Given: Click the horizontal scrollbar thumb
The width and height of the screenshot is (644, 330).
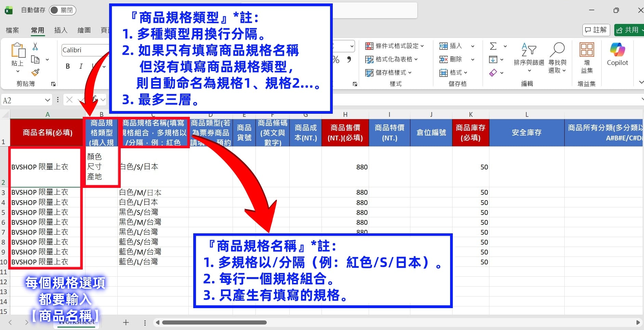Looking at the screenshot, I should point(214,322).
